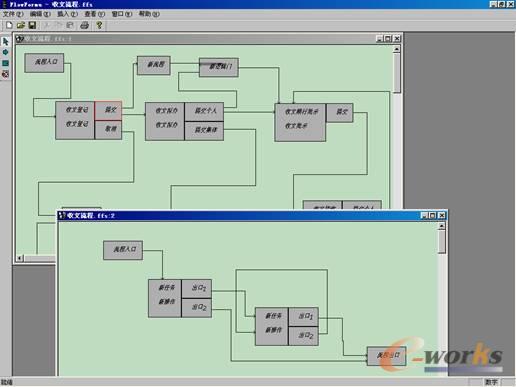Select the teal rectangle node tool
The image size is (516, 387).
5,63
